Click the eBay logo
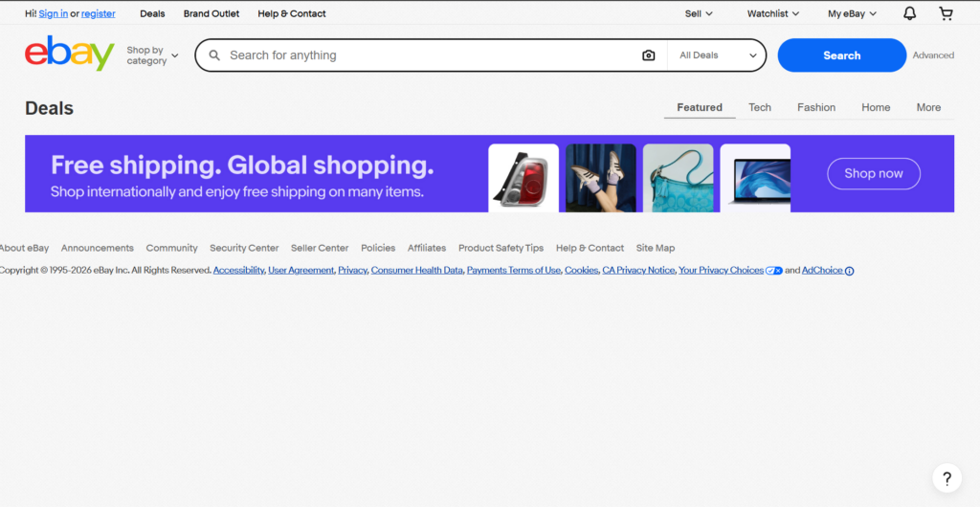 (x=69, y=54)
